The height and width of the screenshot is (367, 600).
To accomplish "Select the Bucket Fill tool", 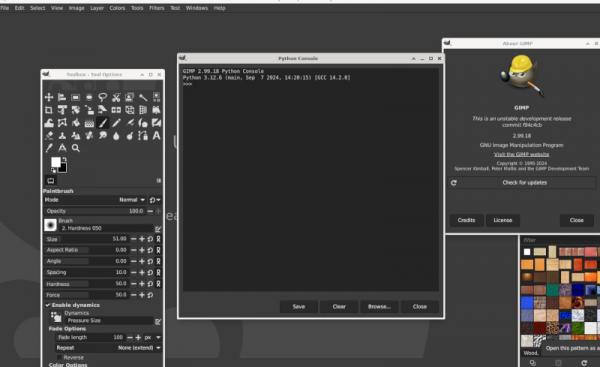I will 75,123.
